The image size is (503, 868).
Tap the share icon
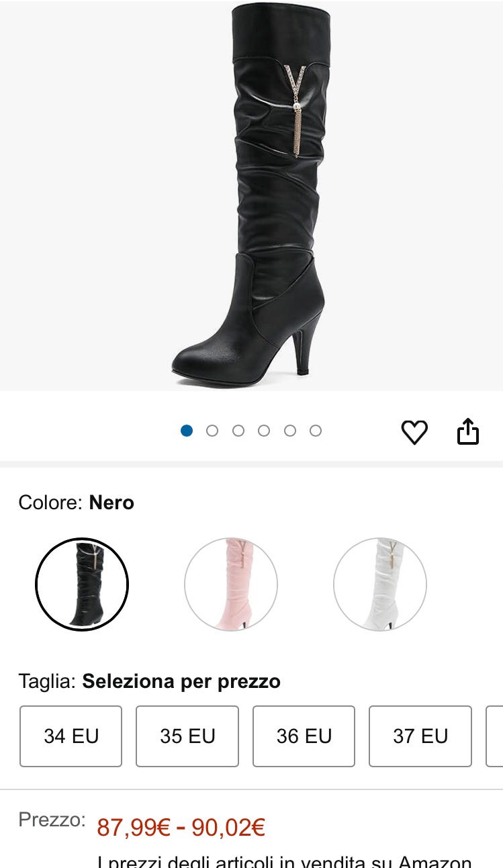[x=468, y=431]
